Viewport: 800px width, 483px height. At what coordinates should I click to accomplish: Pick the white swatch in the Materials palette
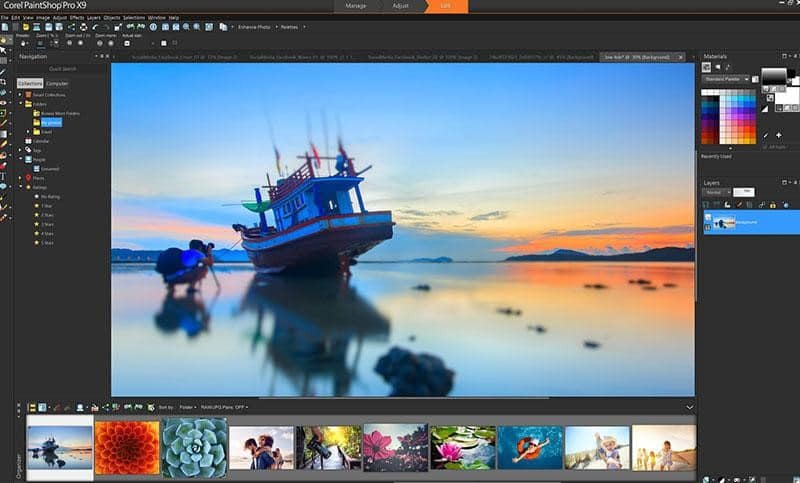(x=706, y=90)
